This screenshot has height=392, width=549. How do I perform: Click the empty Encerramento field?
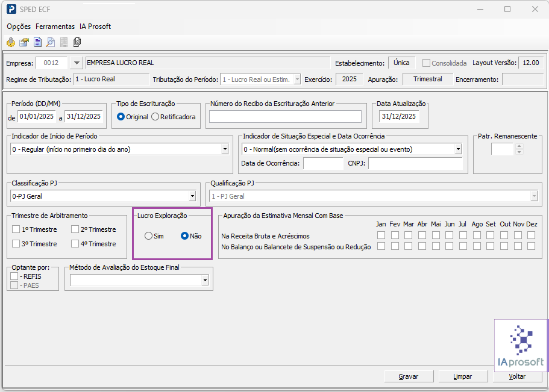(x=522, y=79)
